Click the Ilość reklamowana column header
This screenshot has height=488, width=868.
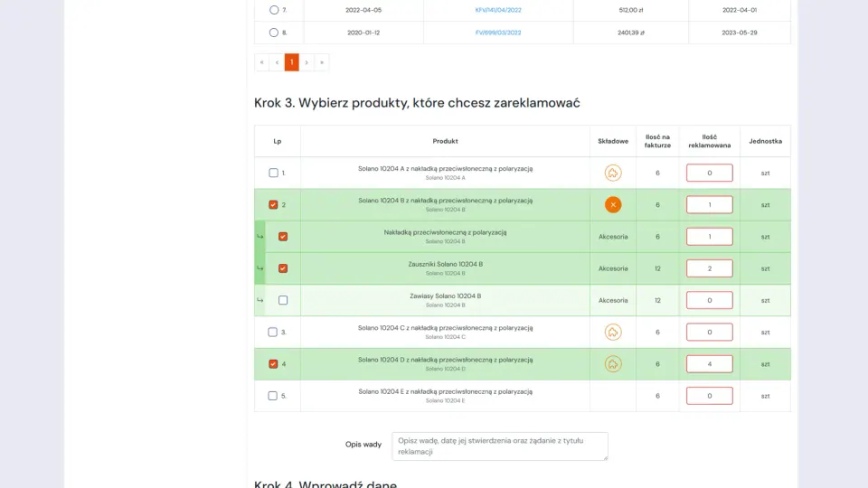(710, 141)
